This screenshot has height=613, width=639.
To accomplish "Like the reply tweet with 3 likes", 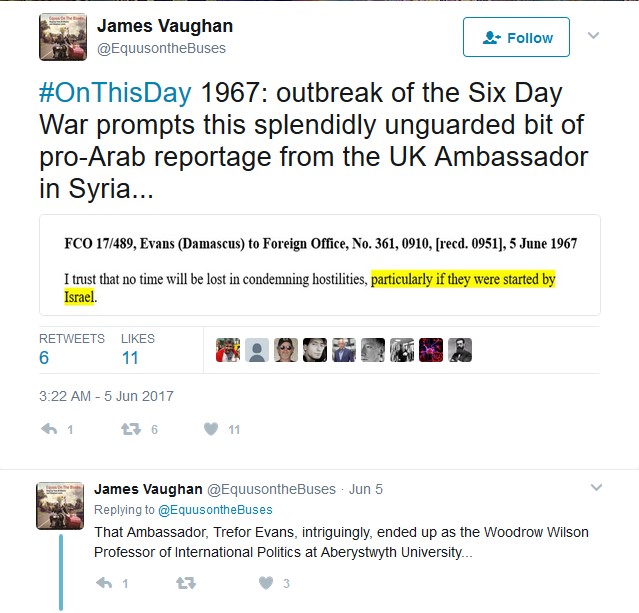I will point(266,583).
